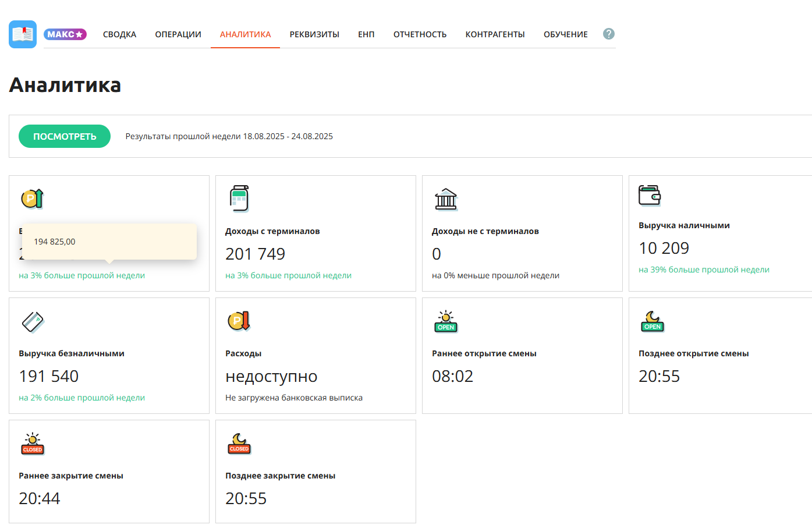The width and height of the screenshot is (812, 528).
Task: Click the past week results date range text
Action: pyautogui.click(x=229, y=136)
